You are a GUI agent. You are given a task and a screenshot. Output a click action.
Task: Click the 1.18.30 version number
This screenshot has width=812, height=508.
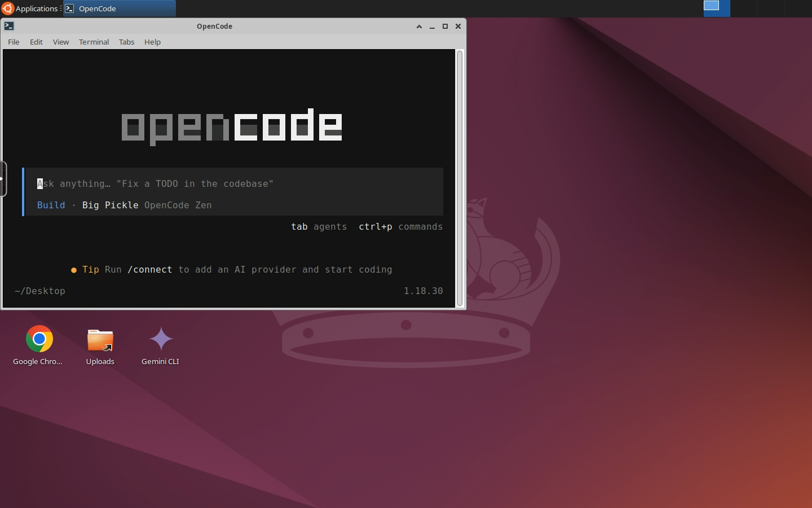pos(423,291)
